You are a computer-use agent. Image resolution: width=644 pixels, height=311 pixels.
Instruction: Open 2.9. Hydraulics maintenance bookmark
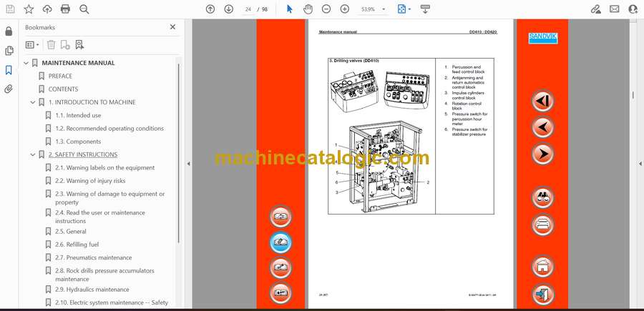(x=92, y=290)
